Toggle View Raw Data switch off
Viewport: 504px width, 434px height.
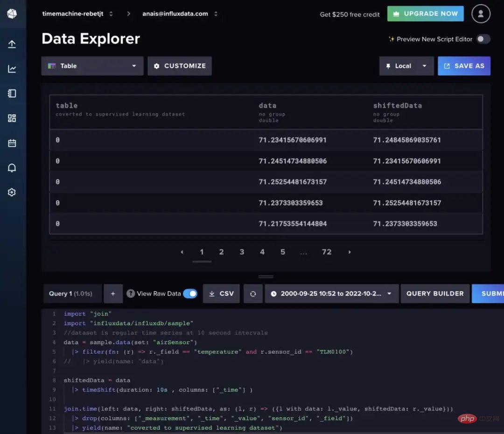(x=190, y=293)
